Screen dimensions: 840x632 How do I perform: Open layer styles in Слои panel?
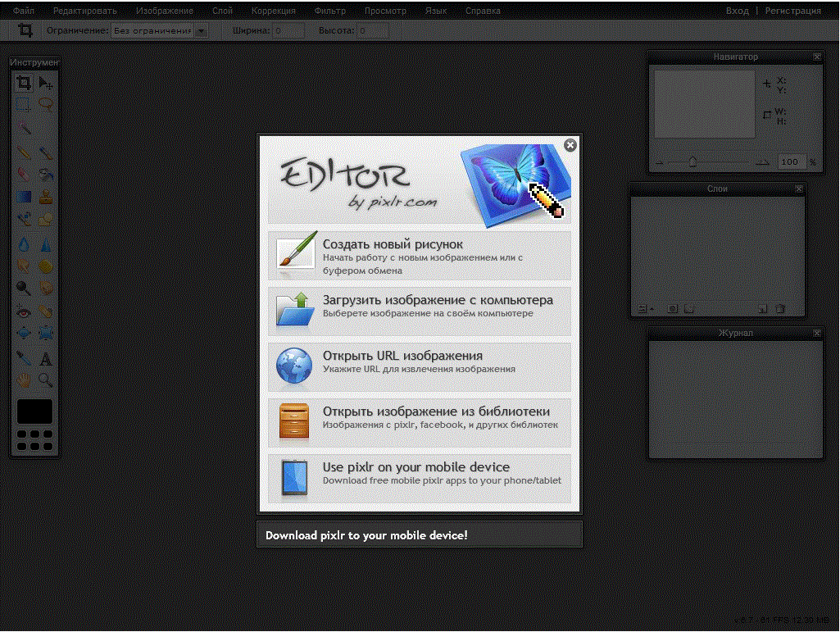pyautogui.click(x=689, y=309)
